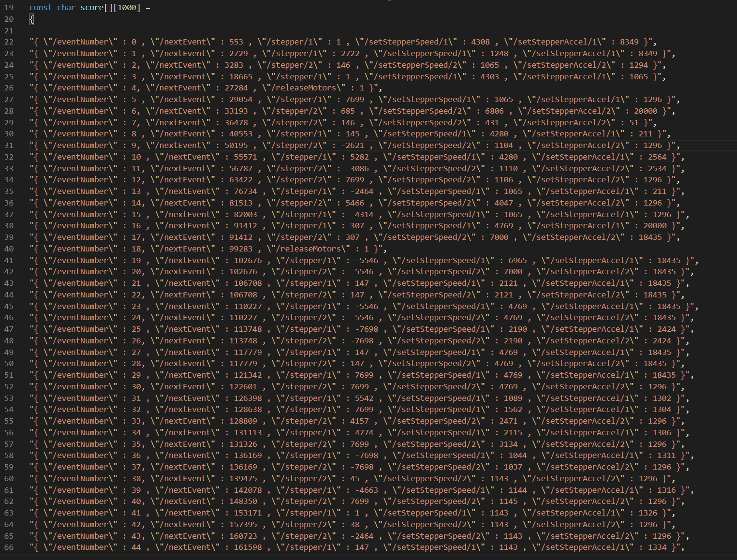Click the 'score' array variable name

92,8
